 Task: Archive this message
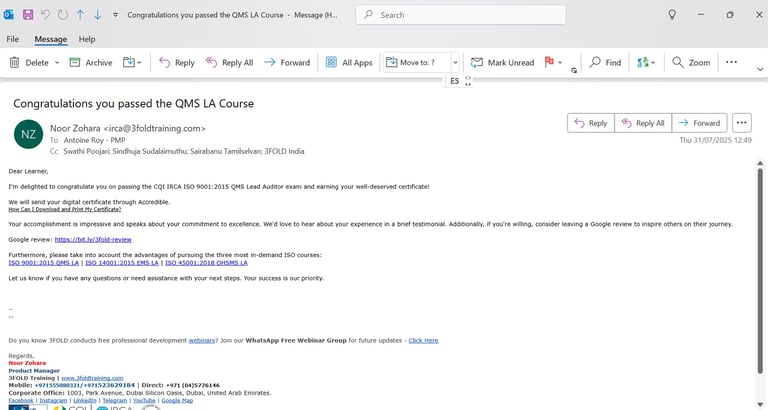click(91, 63)
